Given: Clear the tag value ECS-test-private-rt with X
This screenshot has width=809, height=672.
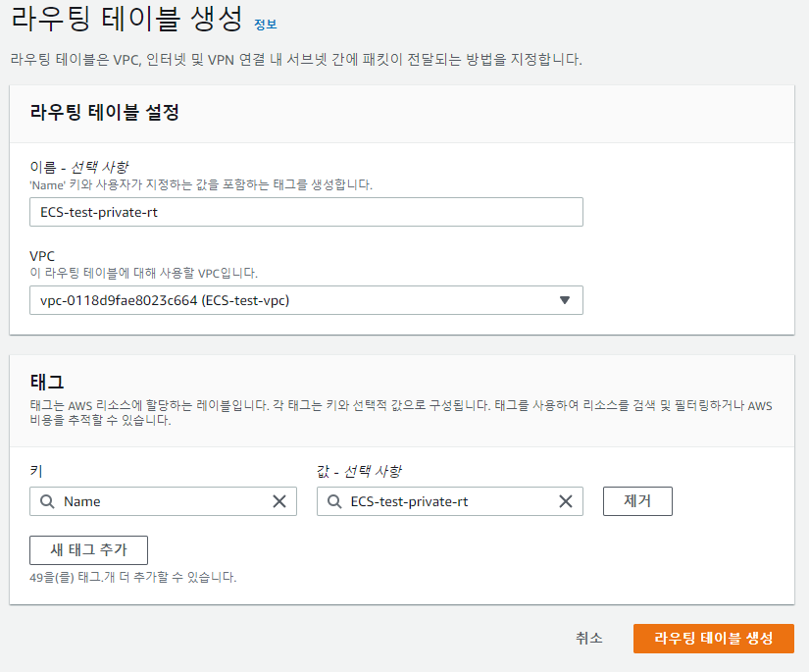Looking at the screenshot, I should pos(566,501).
